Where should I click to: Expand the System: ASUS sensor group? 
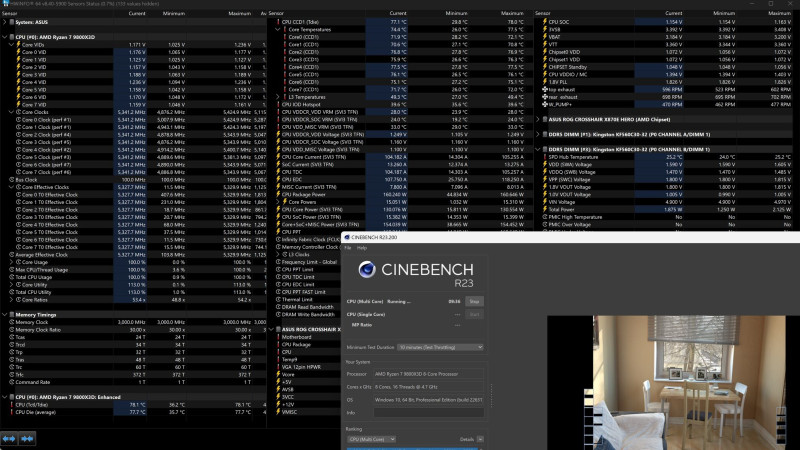click(5, 22)
